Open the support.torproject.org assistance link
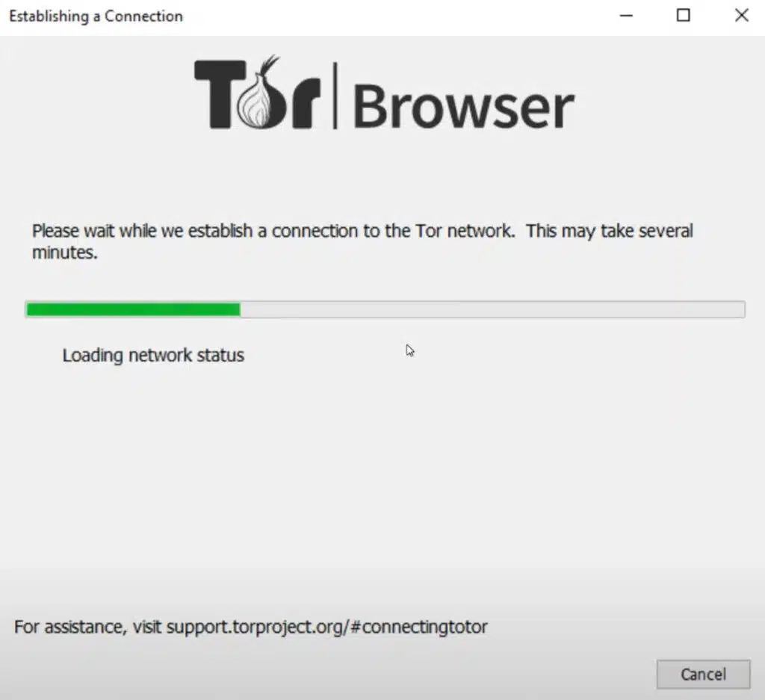The height and width of the screenshot is (700, 765). 327,627
